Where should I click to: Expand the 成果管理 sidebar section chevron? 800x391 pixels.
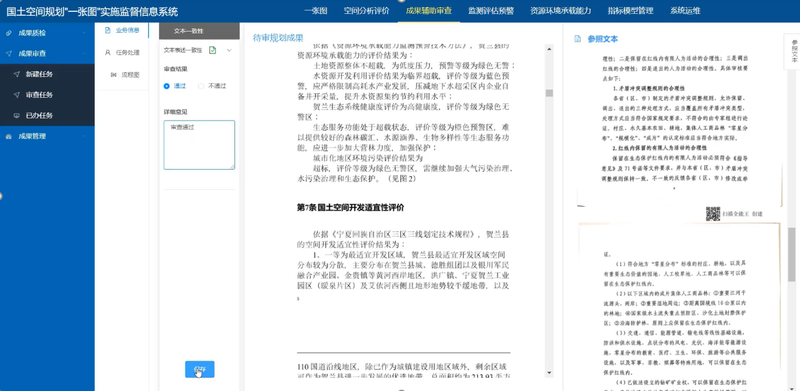pos(84,136)
